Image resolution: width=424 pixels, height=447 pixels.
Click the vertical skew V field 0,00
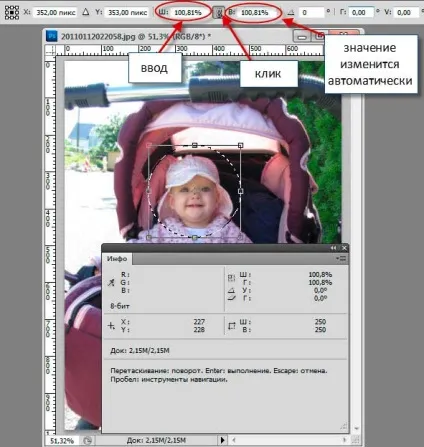[x=405, y=13]
